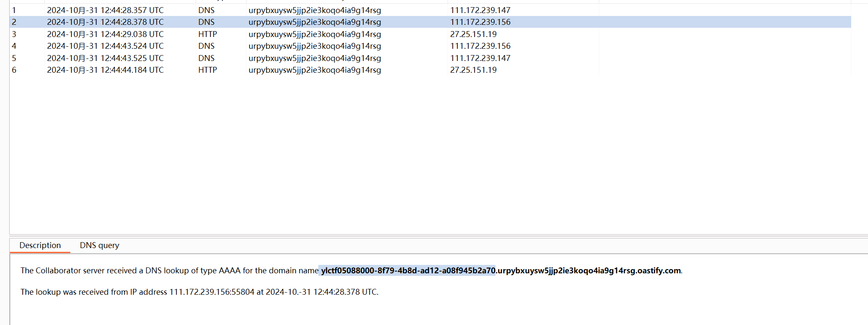This screenshot has height=325, width=868.
Task: Select the row numbered 6
Action: tap(14, 70)
